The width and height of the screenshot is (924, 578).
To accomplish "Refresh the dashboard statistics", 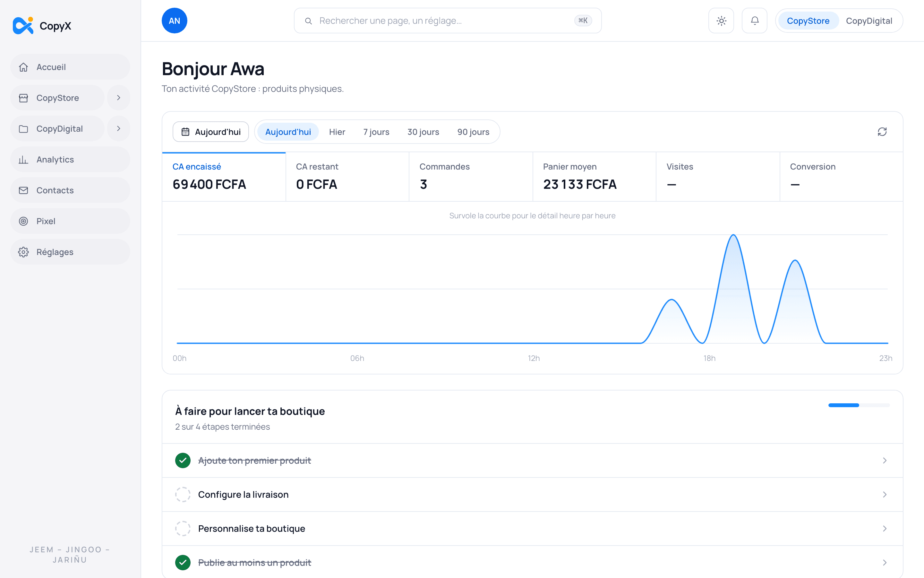I will [x=882, y=132].
